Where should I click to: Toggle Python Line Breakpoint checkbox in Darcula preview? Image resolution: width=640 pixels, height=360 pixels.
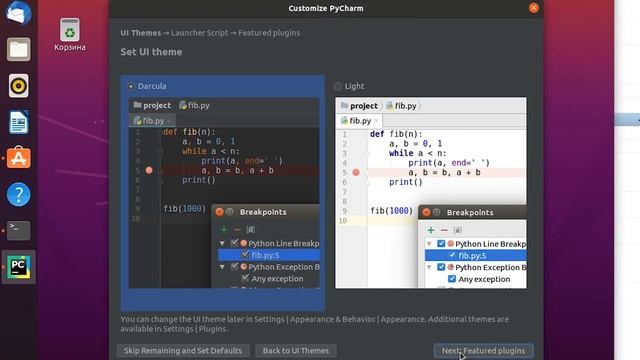[234, 243]
